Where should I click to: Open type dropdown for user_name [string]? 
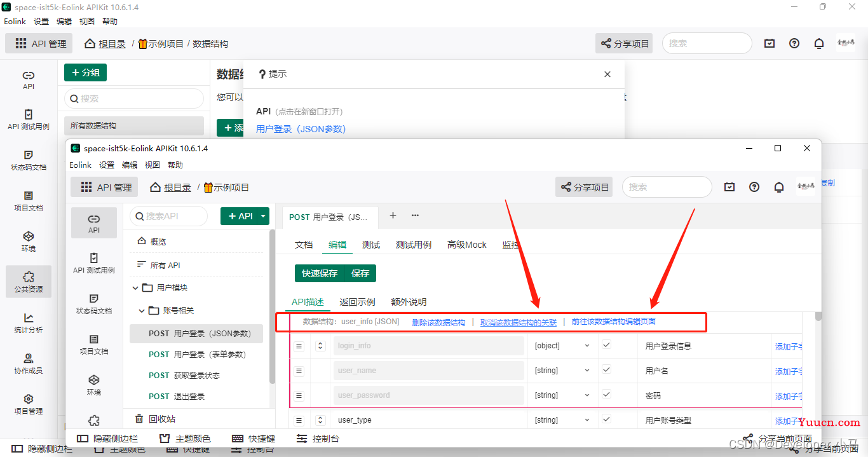coord(562,371)
